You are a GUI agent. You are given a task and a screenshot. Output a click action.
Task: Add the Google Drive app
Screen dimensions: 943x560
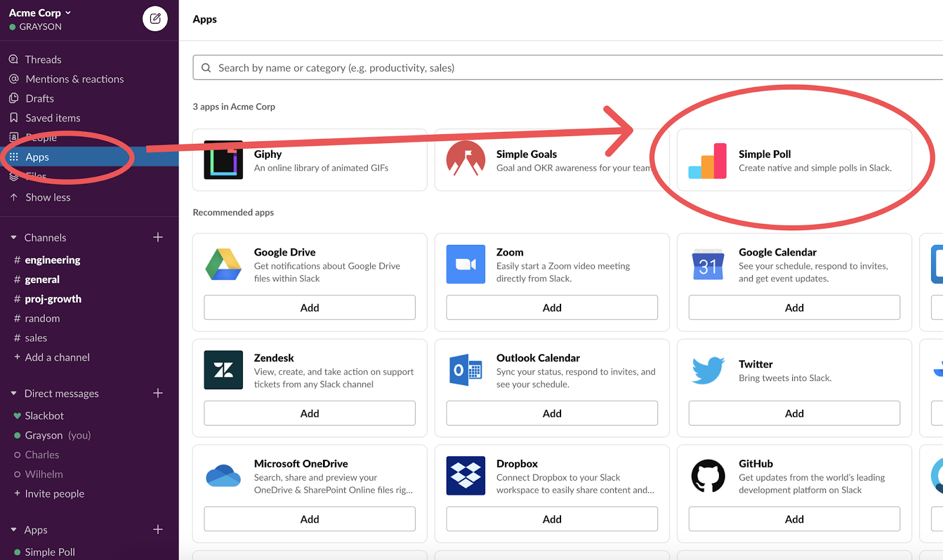(309, 307)
